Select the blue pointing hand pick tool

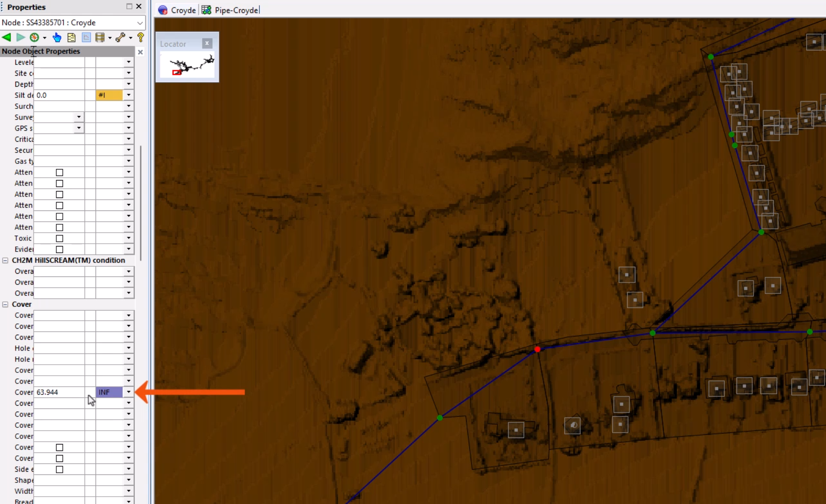[57, 37]
